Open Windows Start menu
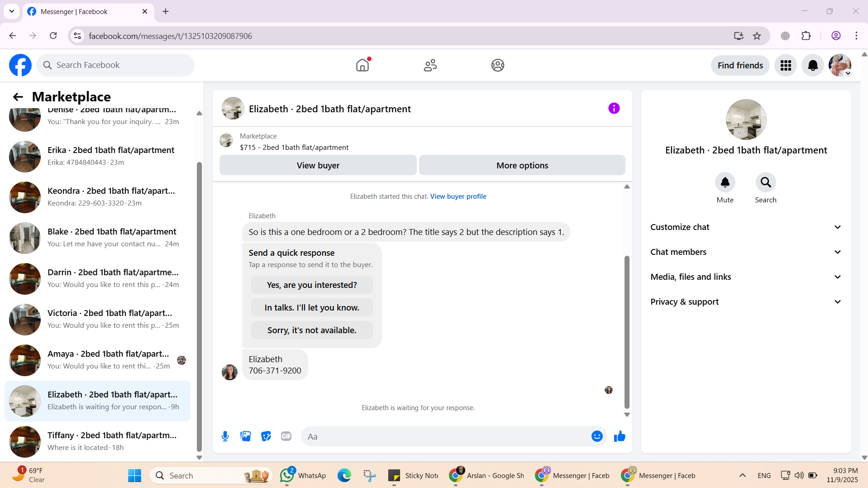 tap(134, 475)
